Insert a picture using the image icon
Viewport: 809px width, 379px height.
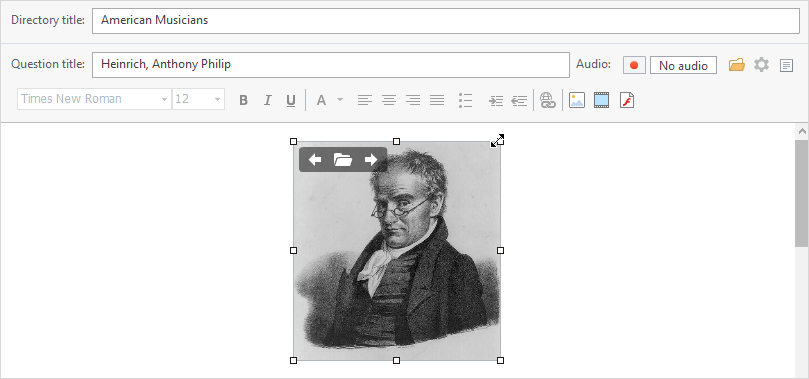pos(577,100)
